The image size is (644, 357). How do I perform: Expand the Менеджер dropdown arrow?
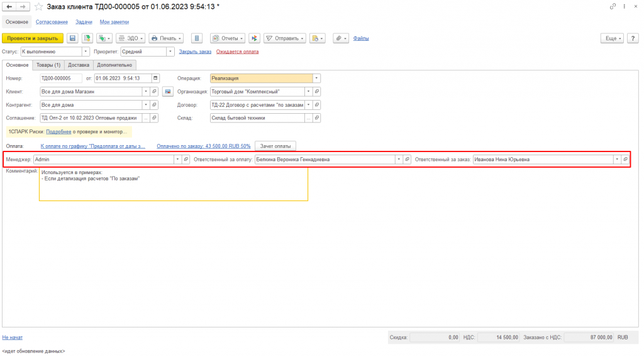click(177, 159)
